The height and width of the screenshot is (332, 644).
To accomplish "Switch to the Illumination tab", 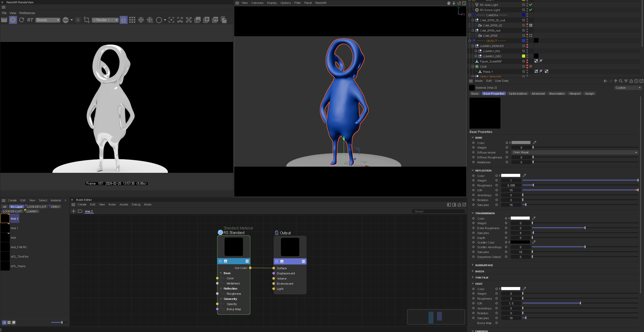I will [x=557, y=94].
